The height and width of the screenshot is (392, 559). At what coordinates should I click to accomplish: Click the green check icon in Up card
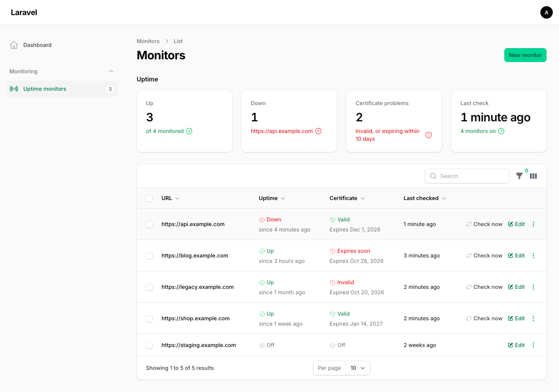pos(189,131)
